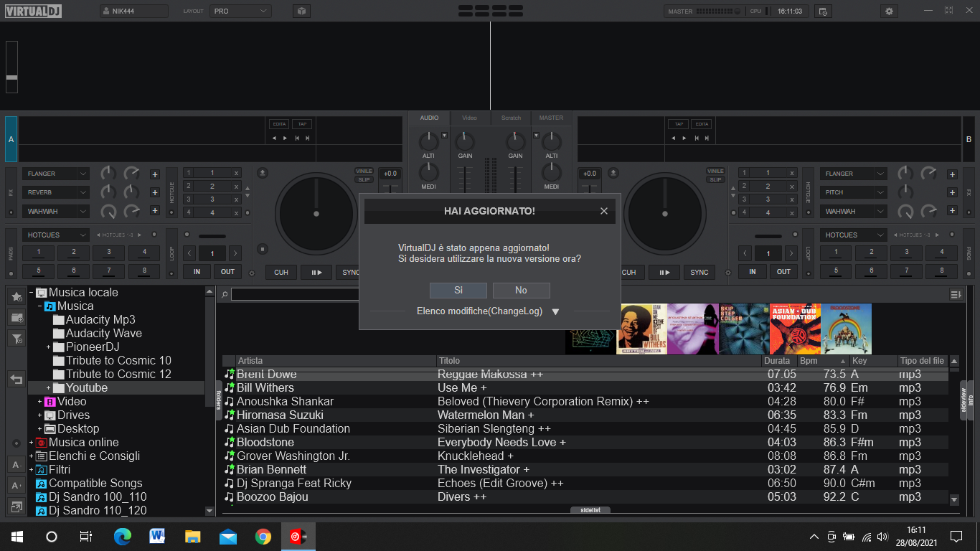Decline update with No button
The width and height of the screenshot is (980, 551).
click(x=521, y=290)
